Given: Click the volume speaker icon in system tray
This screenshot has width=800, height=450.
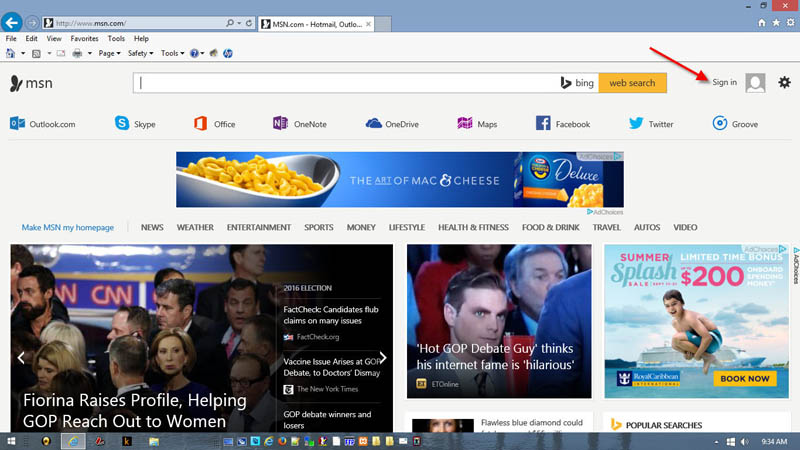Looking at the screenshot, I should [x=744, y=442].
